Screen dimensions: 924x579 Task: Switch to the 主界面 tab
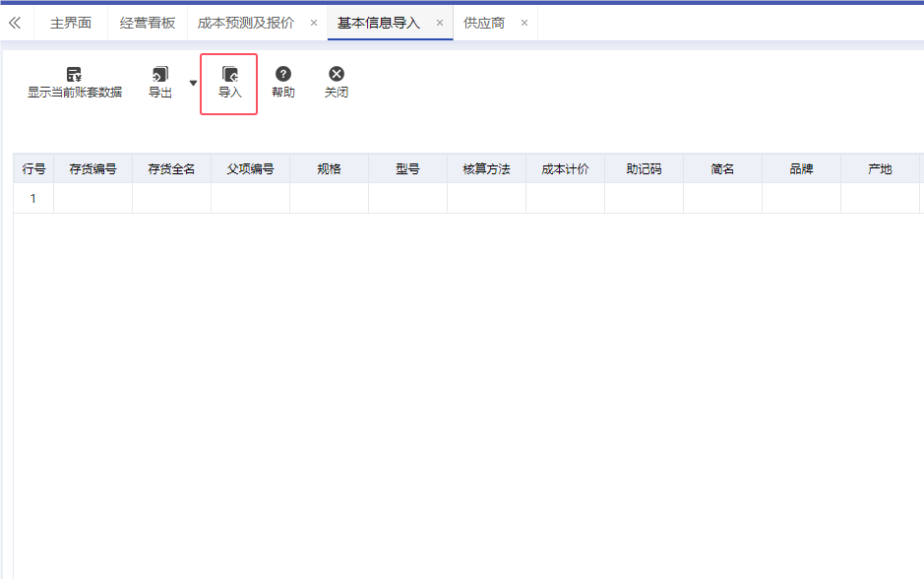click(71, 23)
